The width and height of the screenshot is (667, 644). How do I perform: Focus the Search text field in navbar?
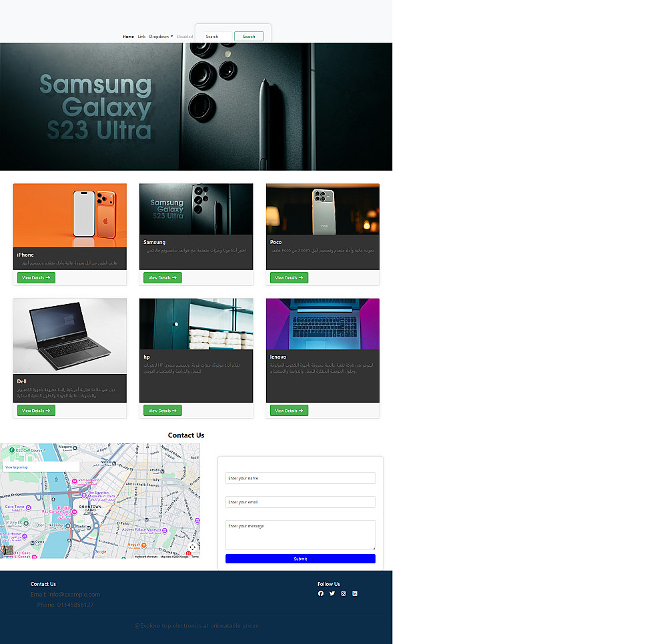pos(218,37)
